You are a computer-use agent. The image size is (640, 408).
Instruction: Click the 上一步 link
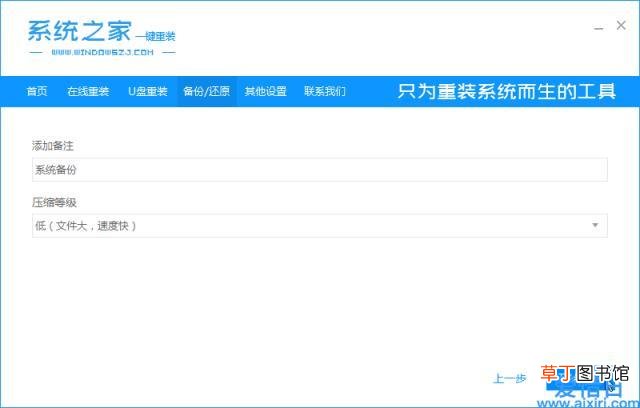(x=509, y=379)
